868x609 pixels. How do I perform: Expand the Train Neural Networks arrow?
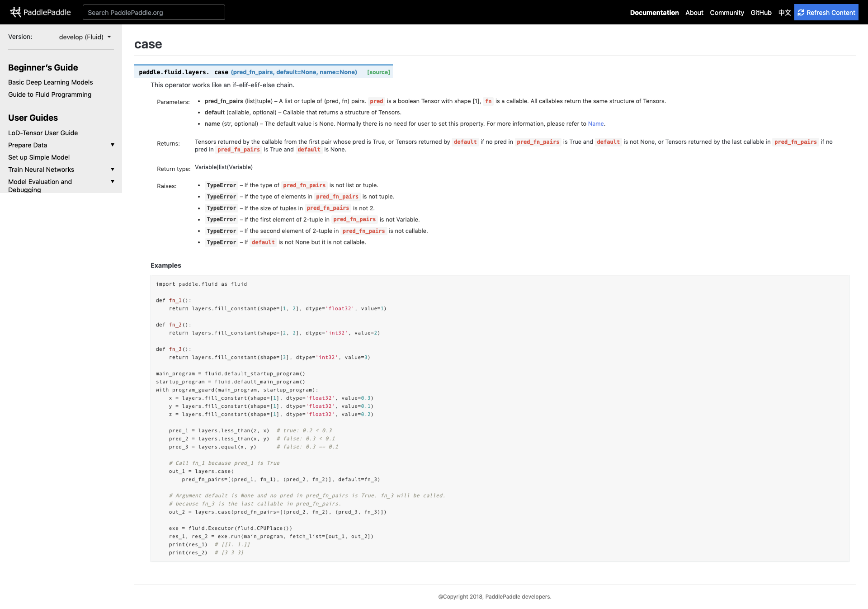(113, 169)
